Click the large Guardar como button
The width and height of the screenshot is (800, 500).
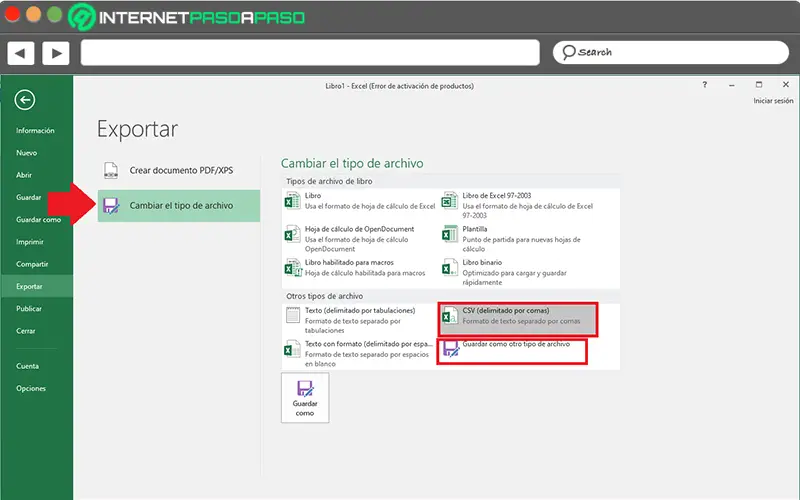(305, 398)
